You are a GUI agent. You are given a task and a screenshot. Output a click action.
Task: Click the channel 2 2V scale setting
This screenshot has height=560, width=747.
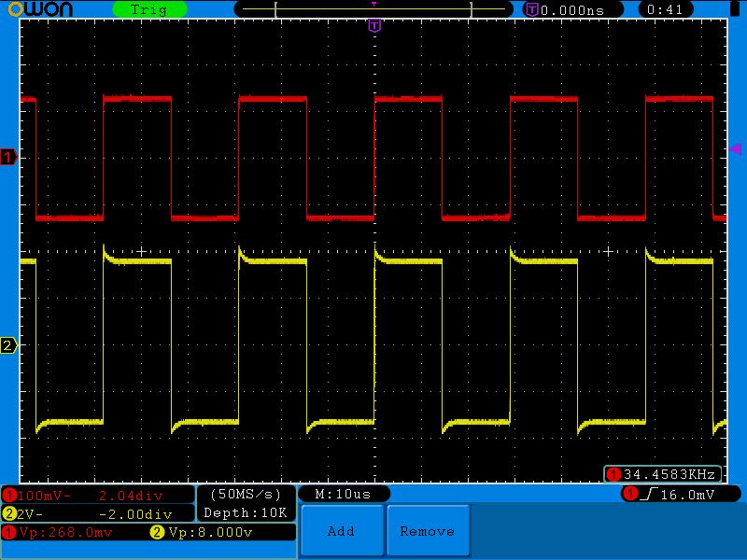(30, 514)
